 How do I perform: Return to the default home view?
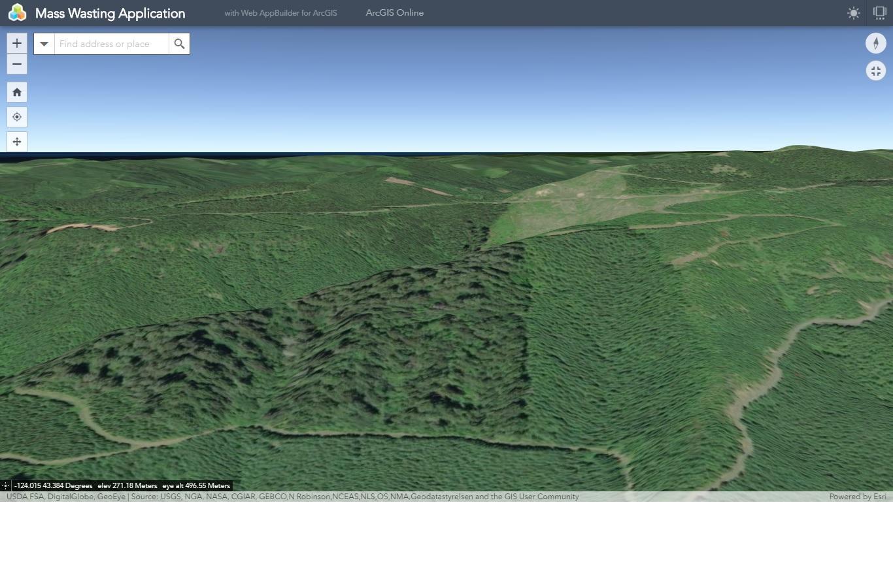click(x=17, y=92)
